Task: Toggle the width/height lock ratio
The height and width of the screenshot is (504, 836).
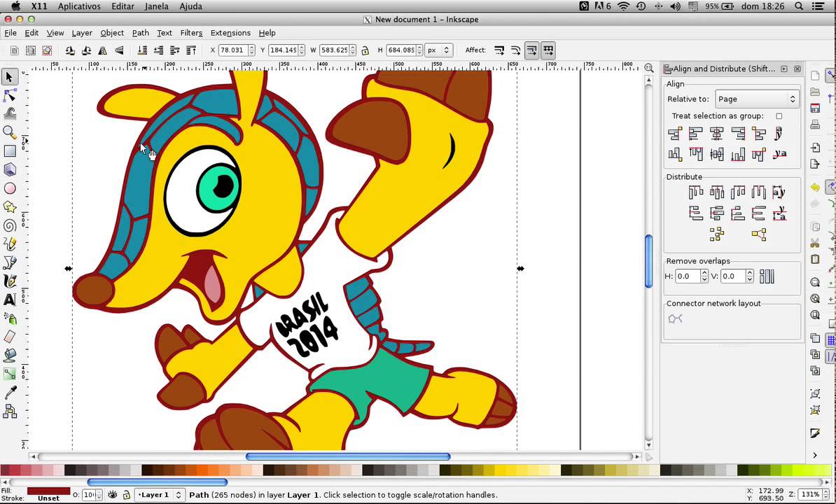Action: [x=365, y=50]
